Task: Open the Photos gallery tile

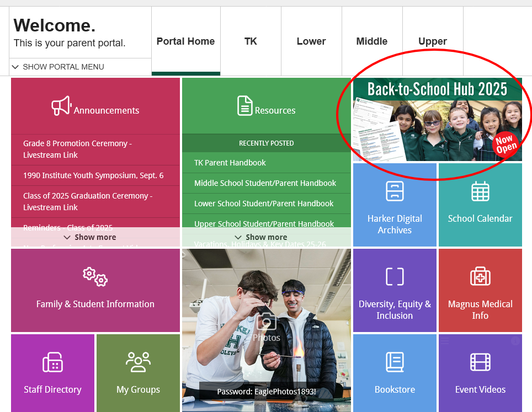Action: (x=266, y=325)
